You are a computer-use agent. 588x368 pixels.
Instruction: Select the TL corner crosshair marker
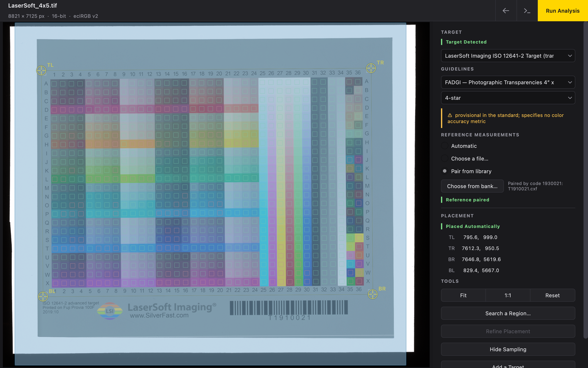[x=41, y=70]
